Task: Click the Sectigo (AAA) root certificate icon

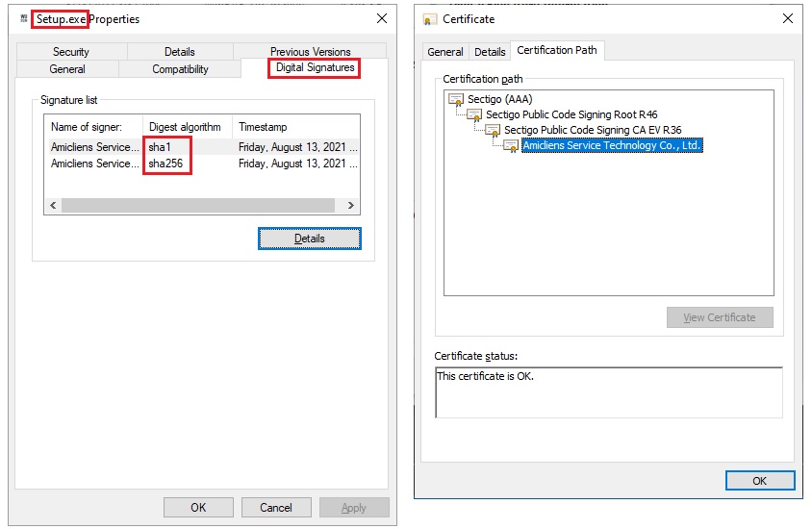Action: pos(457,99)
